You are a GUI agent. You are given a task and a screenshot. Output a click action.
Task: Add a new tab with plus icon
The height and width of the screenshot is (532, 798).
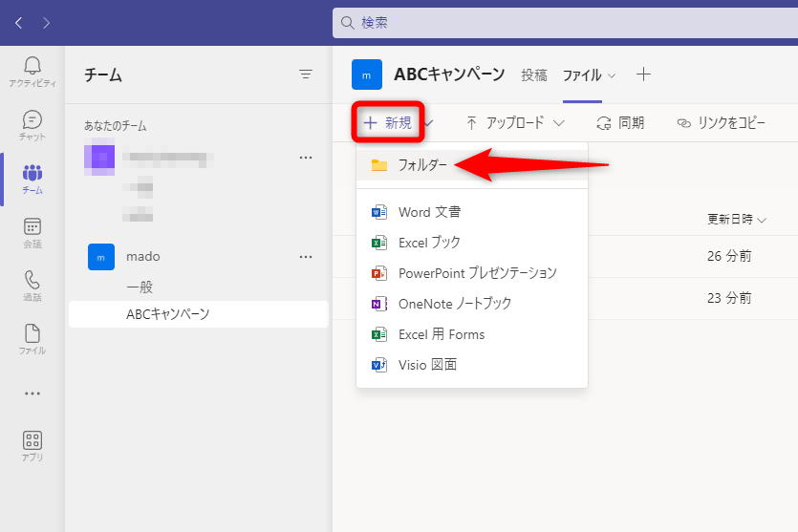click(x=643, y=74)
